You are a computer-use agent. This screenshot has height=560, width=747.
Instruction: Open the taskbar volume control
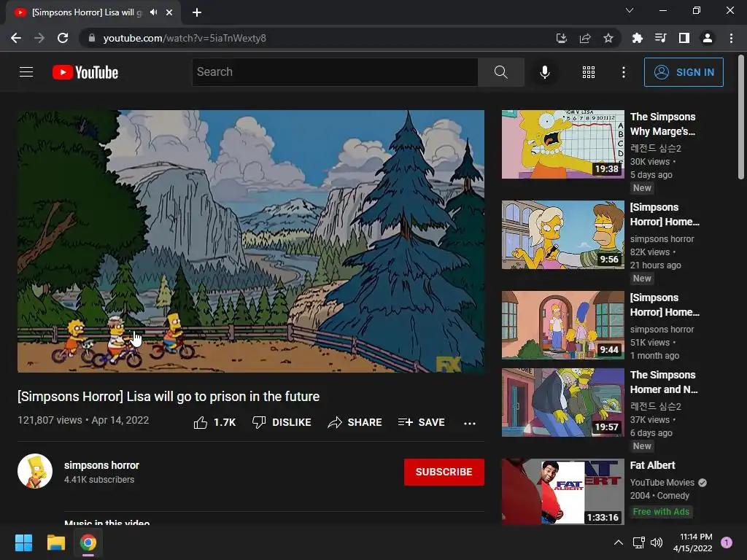tap(657, 542)
